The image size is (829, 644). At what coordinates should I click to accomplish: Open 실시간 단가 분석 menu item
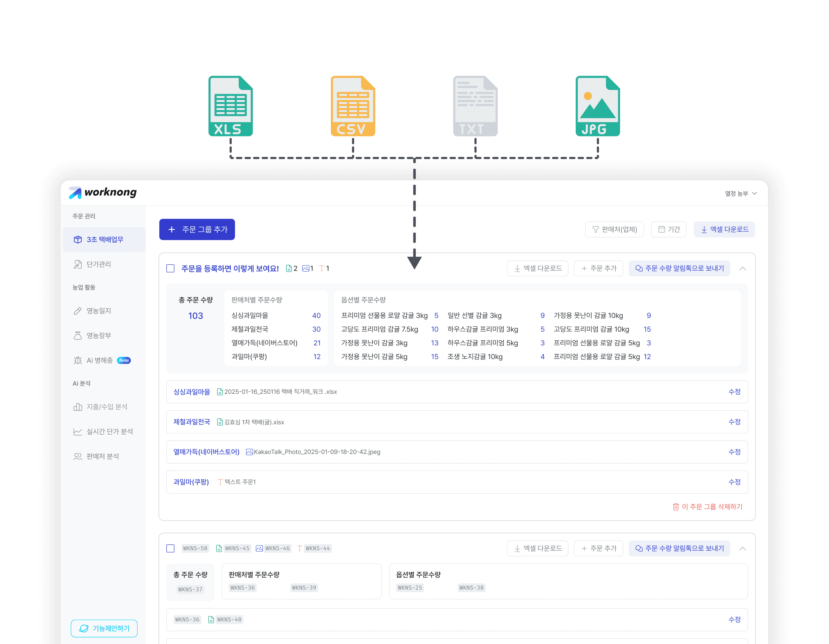click(109, 431)
